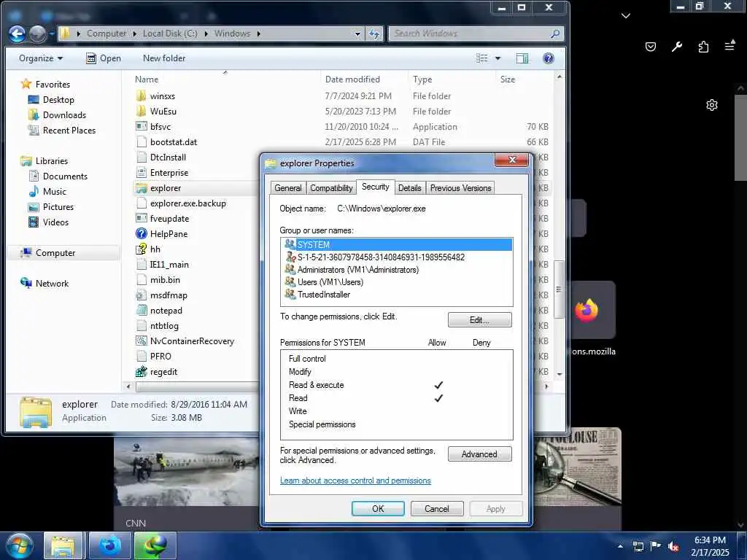Open Firefox from the taskbar
747x560 pixels.
pyautogui.click(x=110, y=545)
